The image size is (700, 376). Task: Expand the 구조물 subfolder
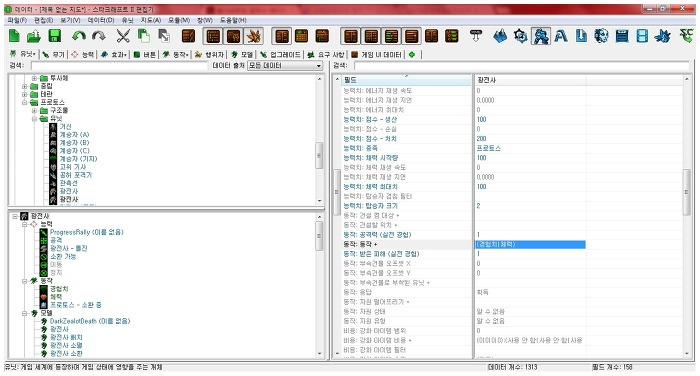(34, 110)
